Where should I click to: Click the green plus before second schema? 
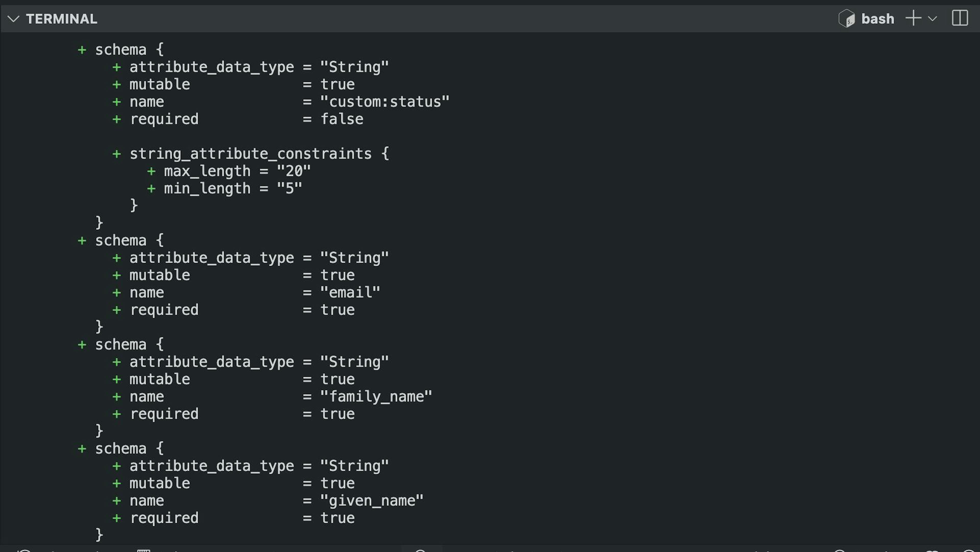(x=82, y=241)
